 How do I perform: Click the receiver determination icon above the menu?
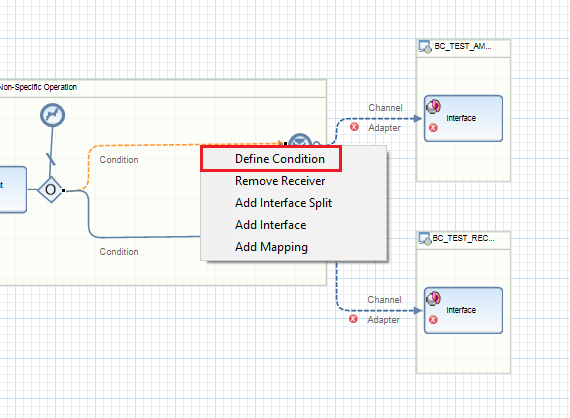300,140
